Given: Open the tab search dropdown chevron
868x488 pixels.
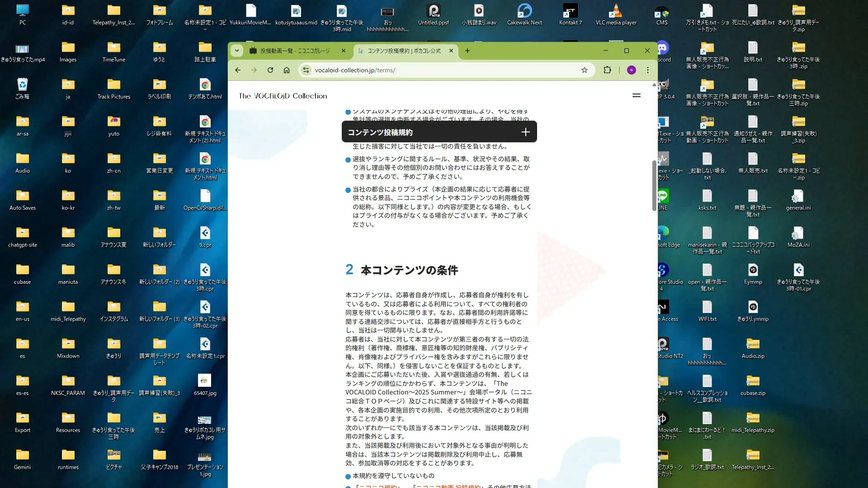Looking at the screenshot, I should (237, 51).
